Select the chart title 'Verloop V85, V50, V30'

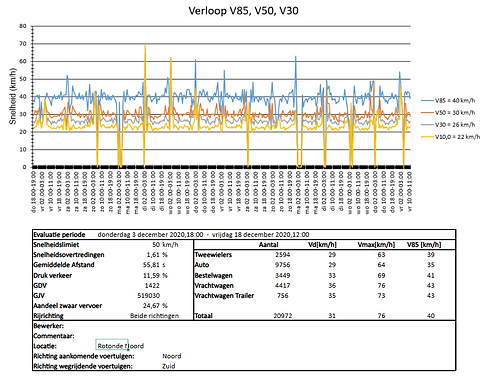pyautogui.click(x=243, y=11)
